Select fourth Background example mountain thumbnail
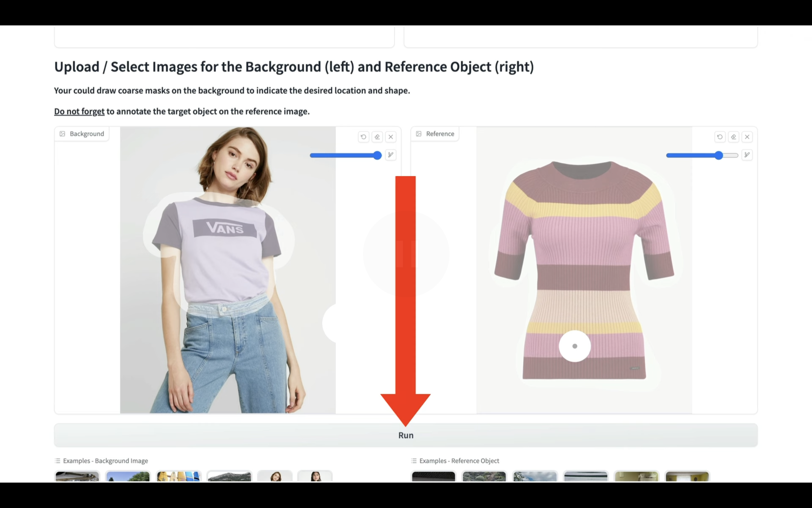 coord(229,476)
